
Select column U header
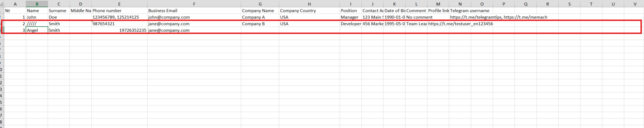click(x=613, y=4)
